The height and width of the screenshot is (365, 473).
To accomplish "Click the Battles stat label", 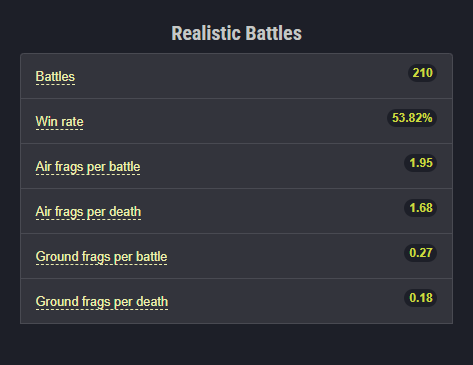I will click(55, 77).
